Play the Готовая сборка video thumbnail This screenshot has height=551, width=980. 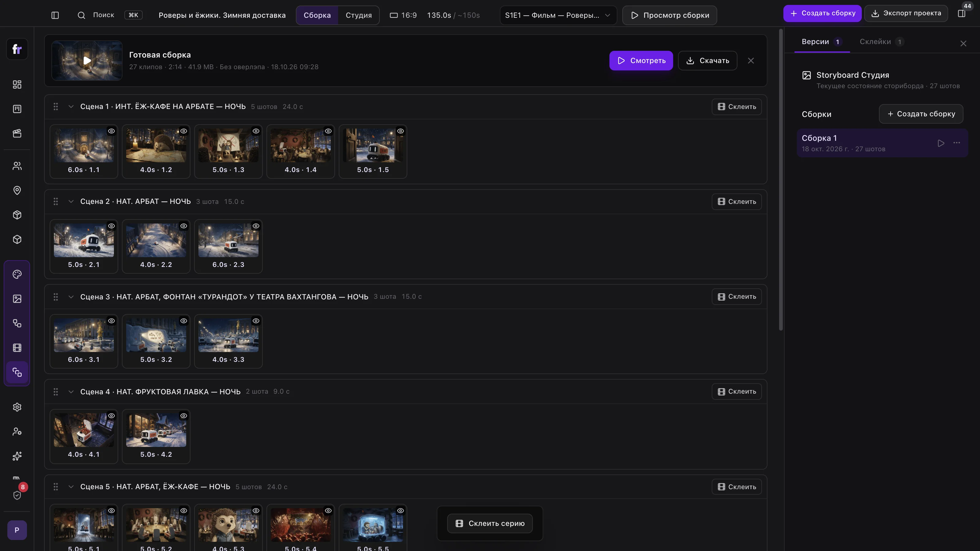point(87,61)
